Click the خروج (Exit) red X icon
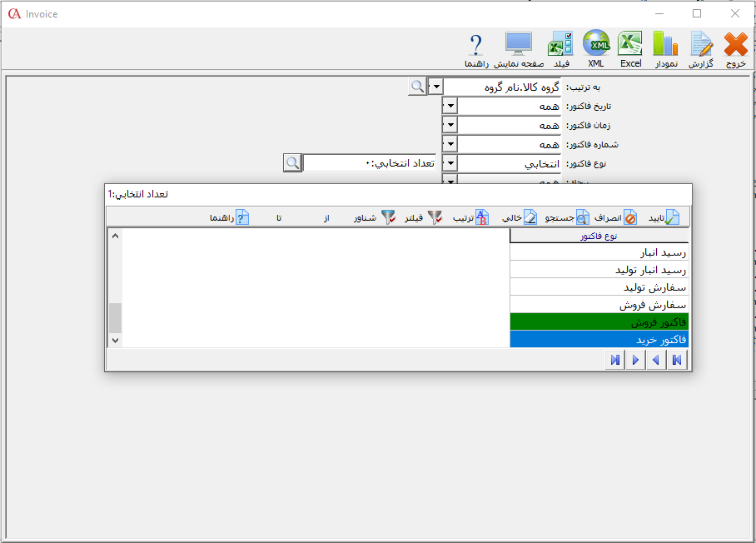The image size is (756, 543). (x=735, y=46)
